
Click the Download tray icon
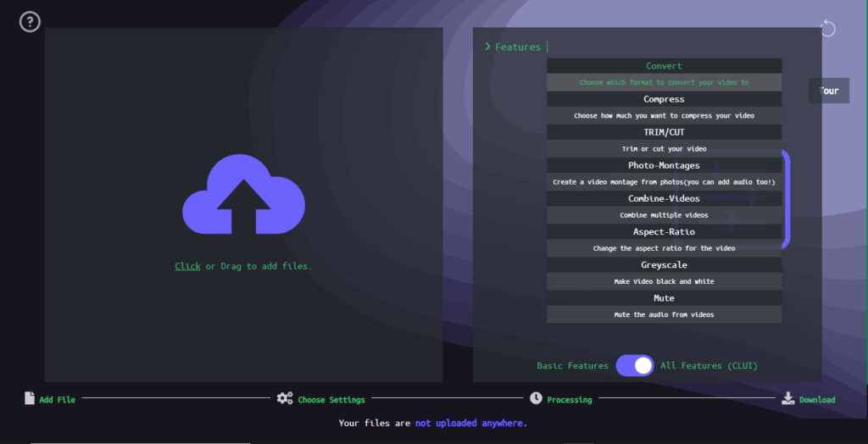(x=787, y=398)
